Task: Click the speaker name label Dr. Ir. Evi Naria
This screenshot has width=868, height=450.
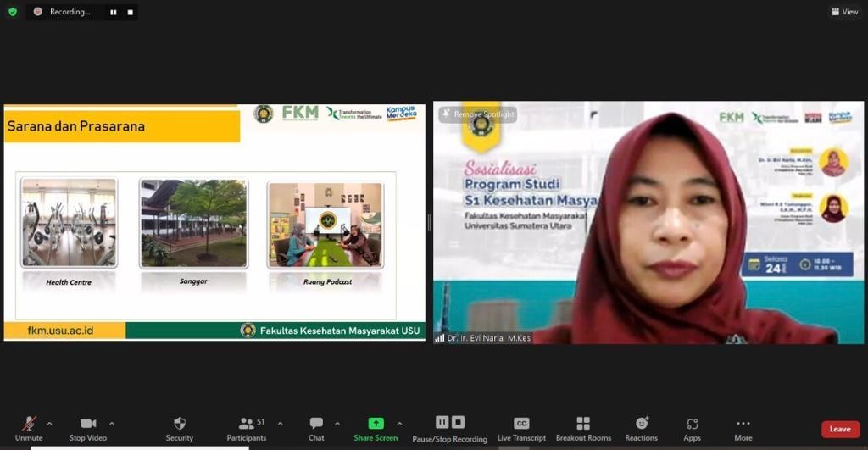Action: click(x=488, y=337)
